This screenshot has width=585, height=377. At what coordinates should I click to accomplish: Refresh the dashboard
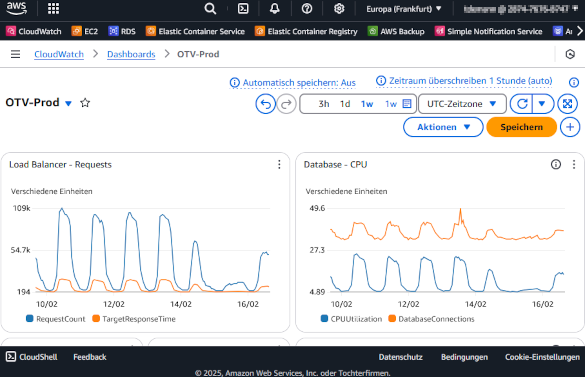click(x=522, y=104)
